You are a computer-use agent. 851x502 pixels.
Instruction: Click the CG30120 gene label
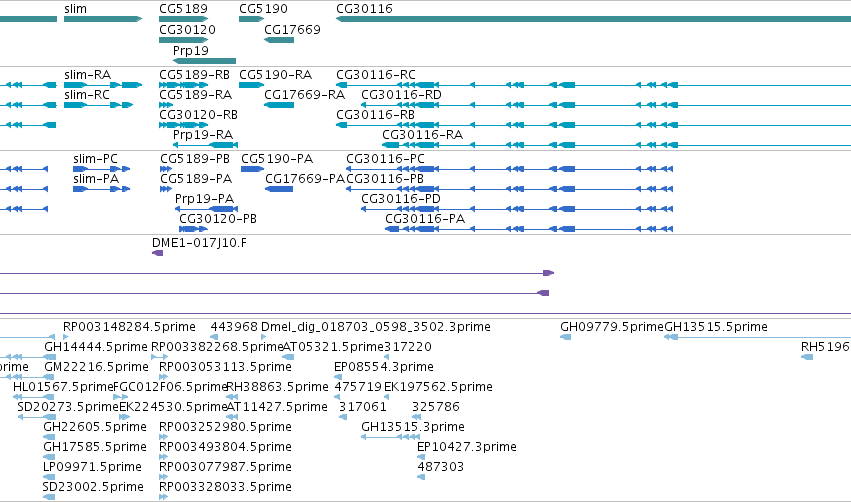click(x=187, y=30)
